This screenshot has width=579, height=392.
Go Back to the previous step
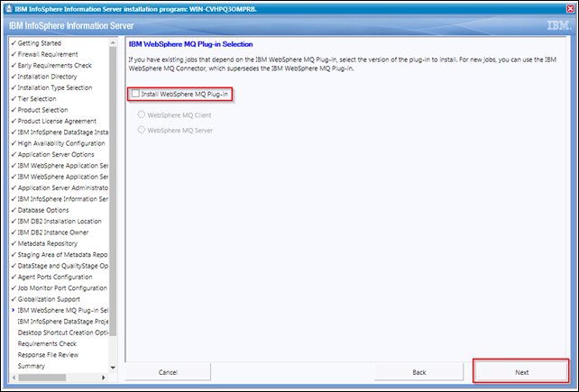[418, 372]
